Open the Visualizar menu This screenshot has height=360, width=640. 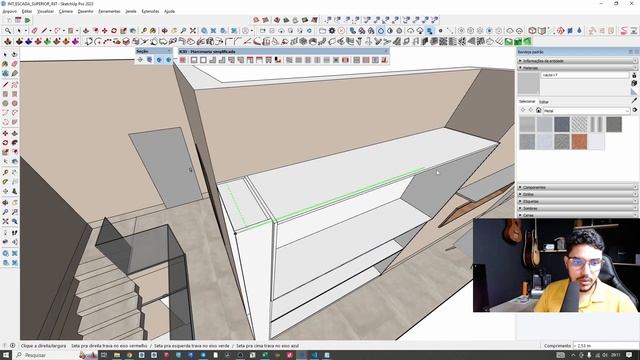pyautogui.click(x=45, y=11)
